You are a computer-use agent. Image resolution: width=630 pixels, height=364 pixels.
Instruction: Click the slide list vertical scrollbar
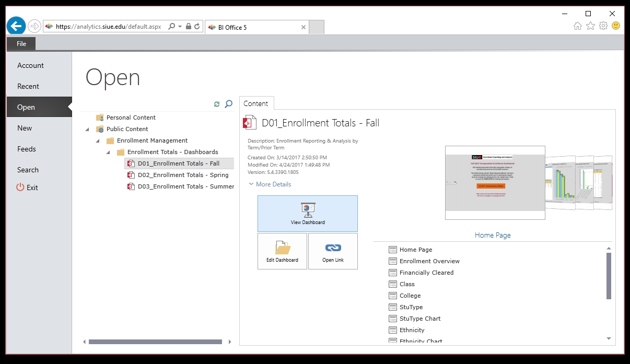(609, 276)
